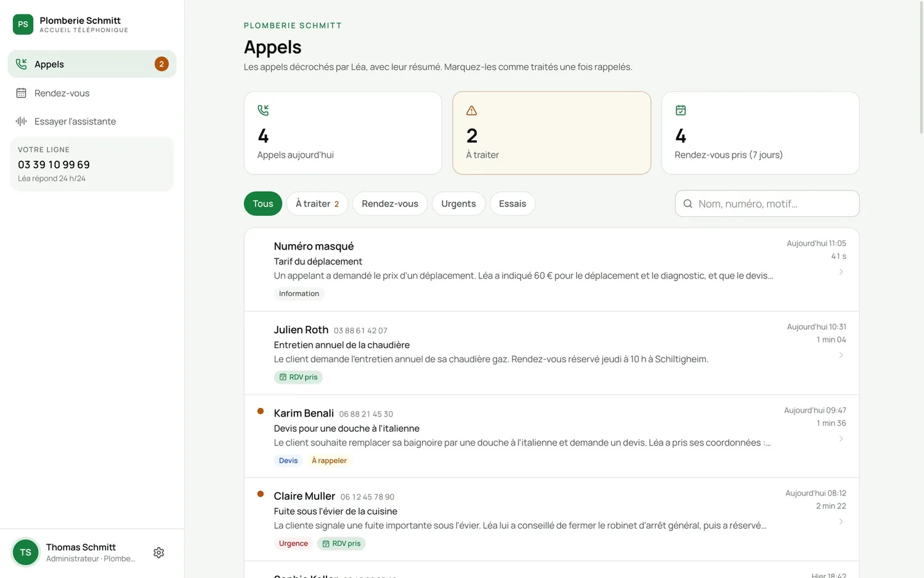Click the page scrollbar on the right edge
The image size is (924, 578).
pos(921,68)
